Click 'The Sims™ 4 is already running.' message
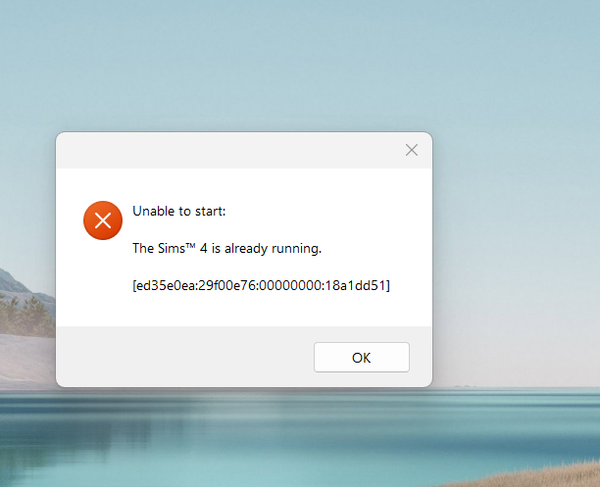600x487 pixels. [227, 248]
